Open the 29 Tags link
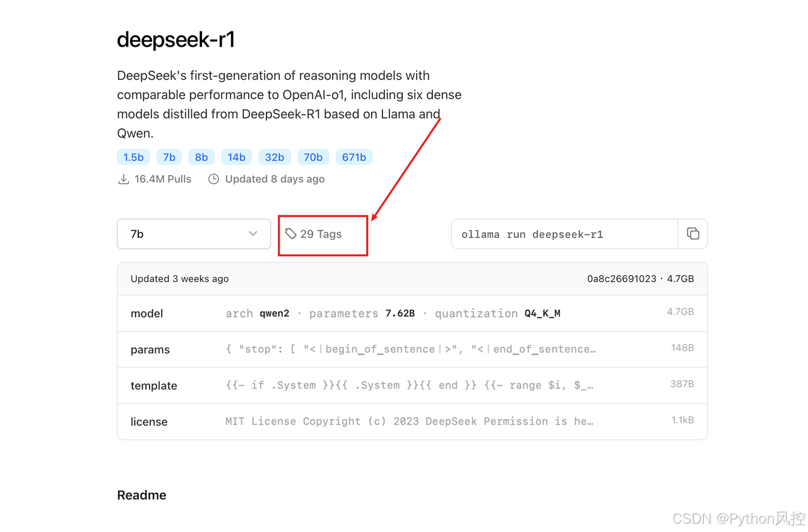 tap(323, 233)
